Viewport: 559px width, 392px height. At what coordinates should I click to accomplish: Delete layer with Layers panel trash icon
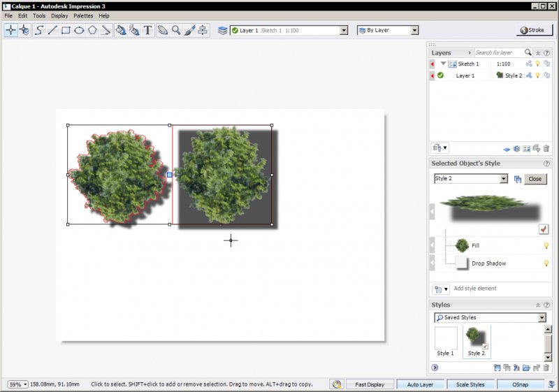[x=546, y=149]
